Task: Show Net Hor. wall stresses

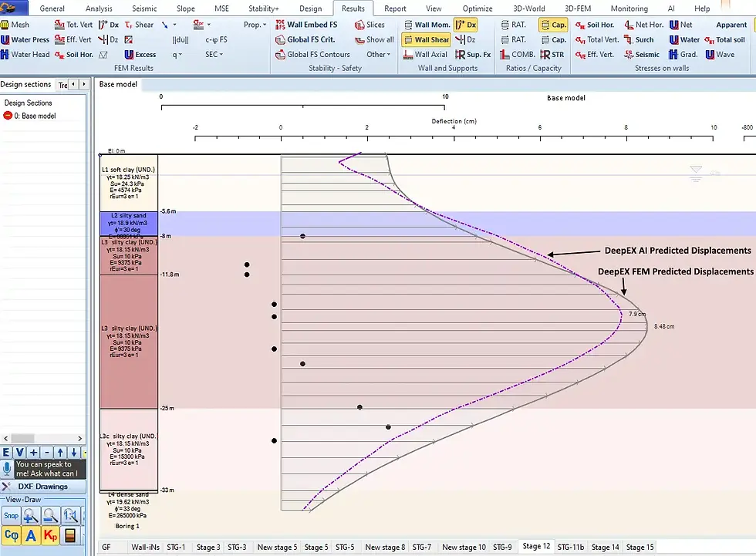Action: [643, 25]
